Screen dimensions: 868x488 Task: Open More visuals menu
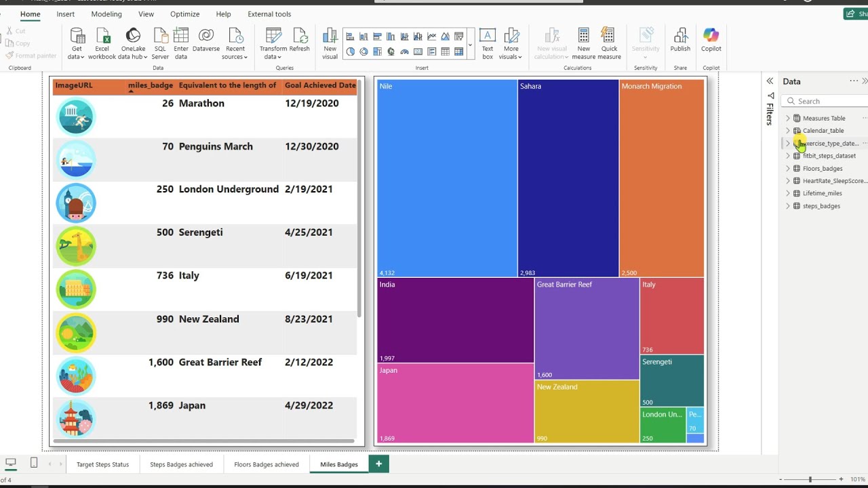coord(511,44)
